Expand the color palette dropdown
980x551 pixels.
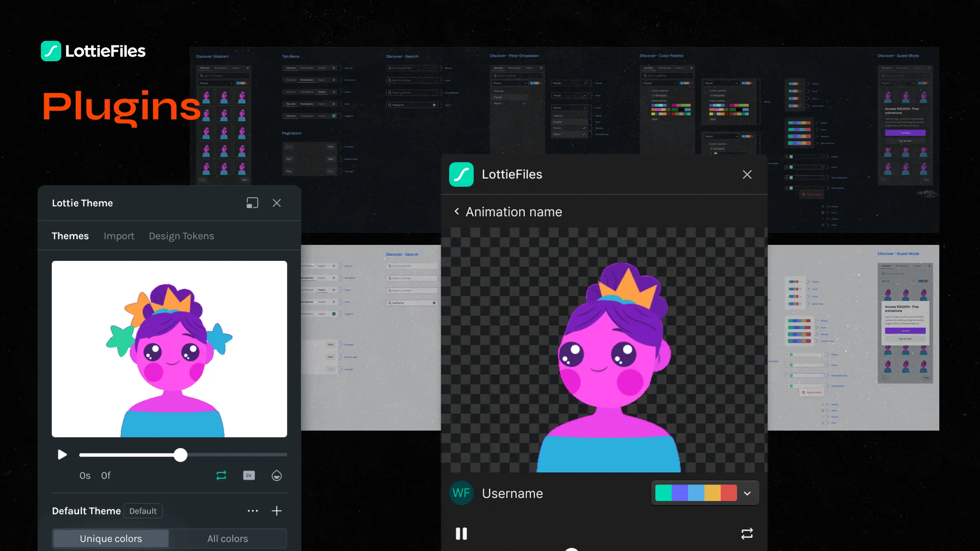747,493
